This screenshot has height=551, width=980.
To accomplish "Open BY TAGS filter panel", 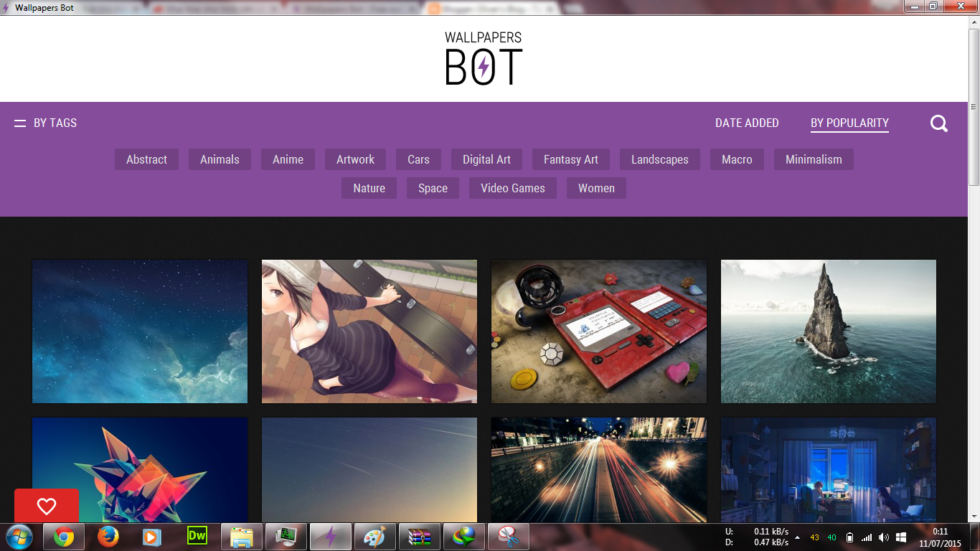I will tap(56, 123).
